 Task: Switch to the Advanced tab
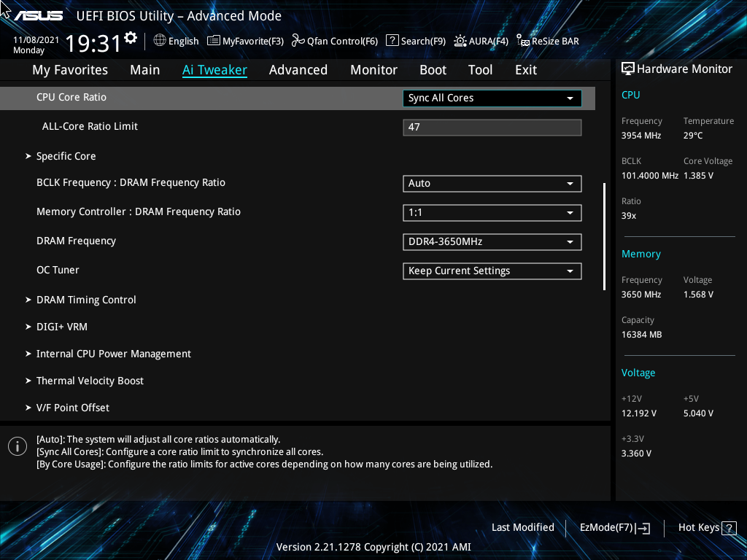point(298,70)
